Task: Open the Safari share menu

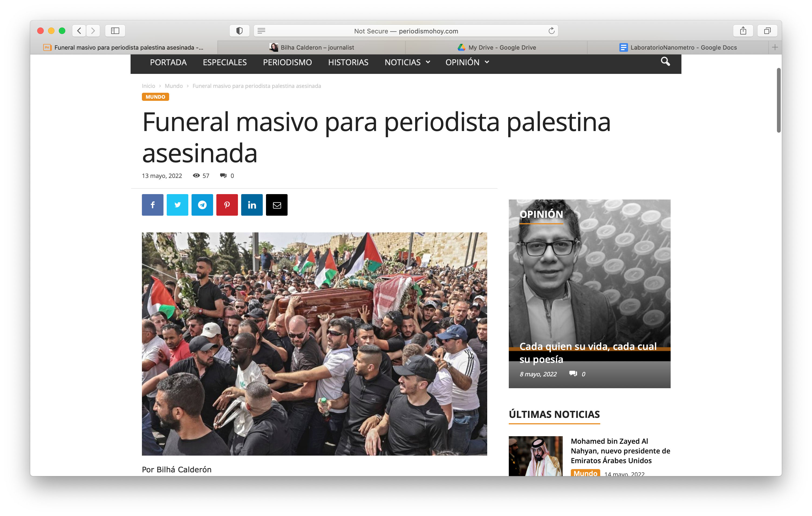Action: (x=743, y=31)
